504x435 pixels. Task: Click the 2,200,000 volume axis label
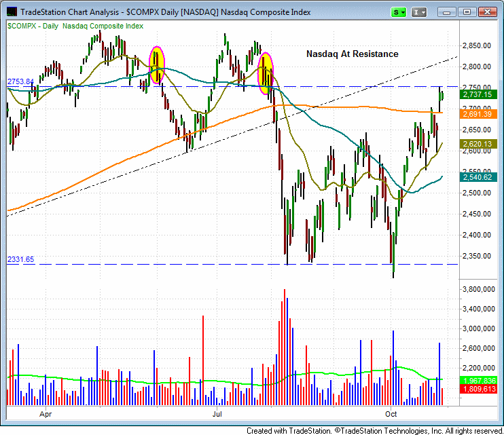pyautogui.click(x=479, y=368)
